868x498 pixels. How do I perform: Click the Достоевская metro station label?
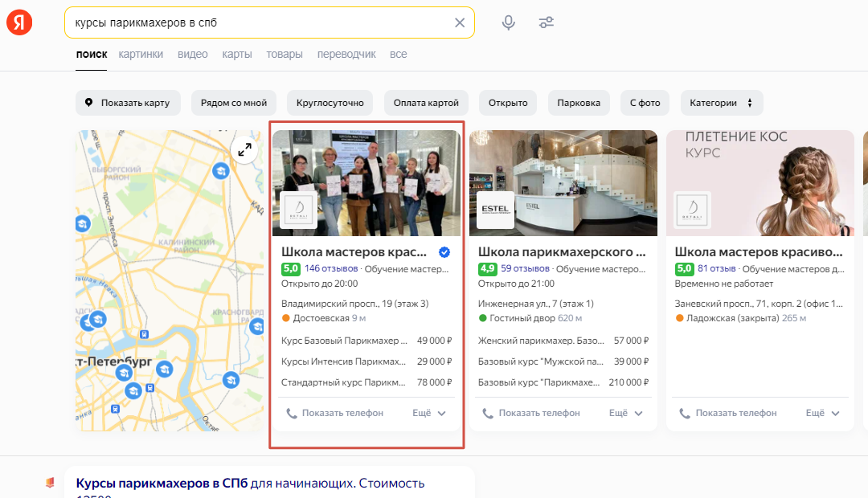pyautogui.click(x=321, y=318)
